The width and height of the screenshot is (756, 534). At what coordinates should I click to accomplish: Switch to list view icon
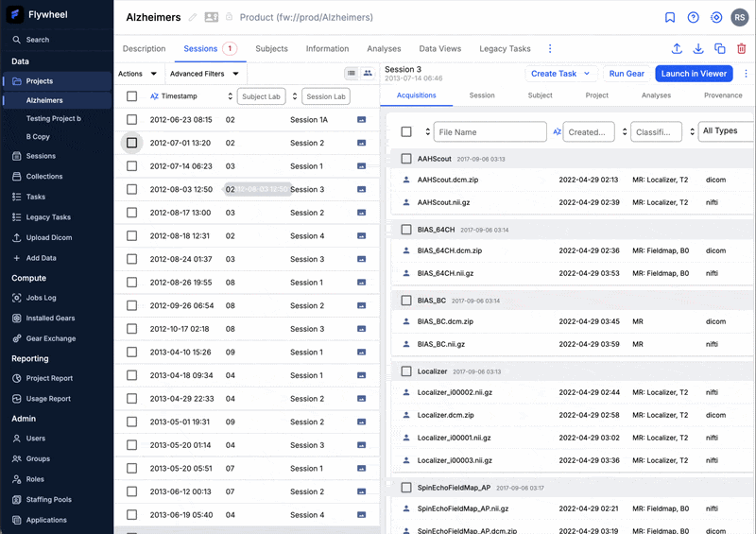tap(352, 74)
